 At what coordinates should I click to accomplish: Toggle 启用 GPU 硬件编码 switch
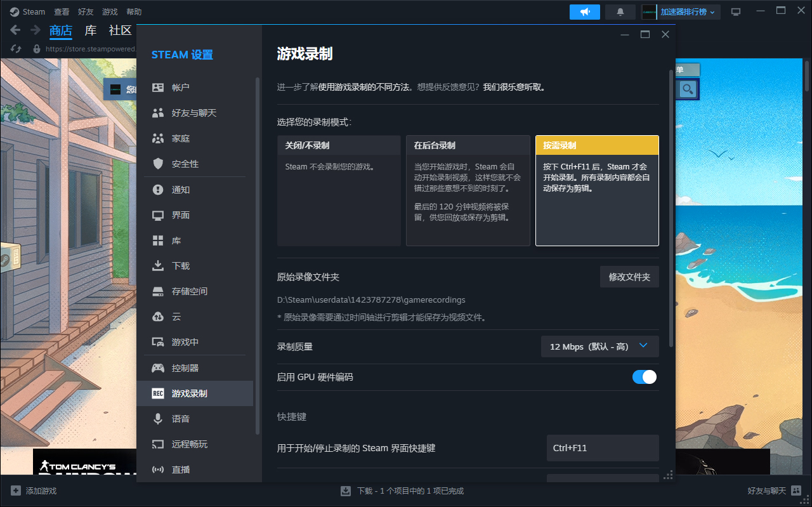[645, 377]
